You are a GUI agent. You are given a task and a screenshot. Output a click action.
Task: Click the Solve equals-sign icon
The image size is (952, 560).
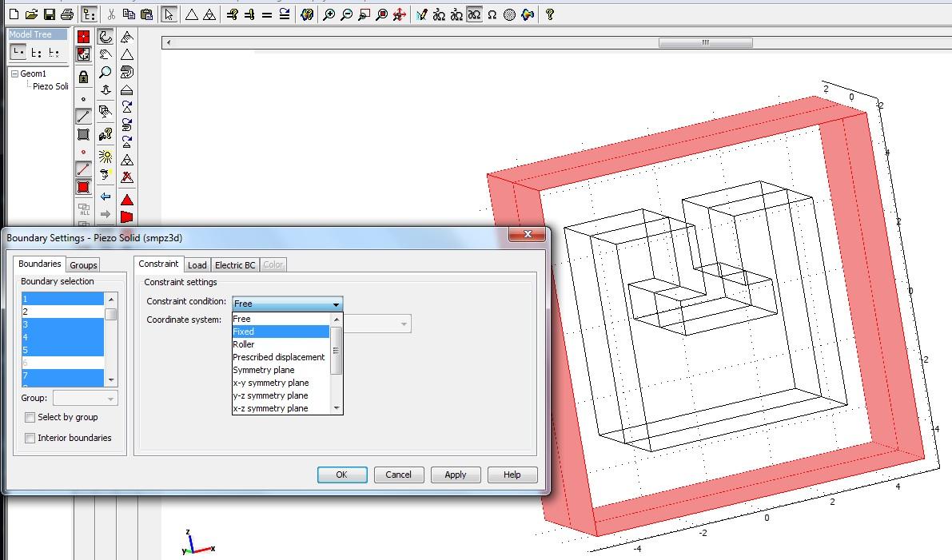point(266,14)
